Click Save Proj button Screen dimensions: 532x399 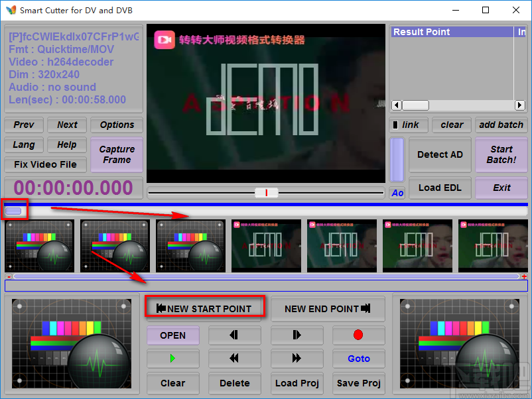[x=359, y=383]
